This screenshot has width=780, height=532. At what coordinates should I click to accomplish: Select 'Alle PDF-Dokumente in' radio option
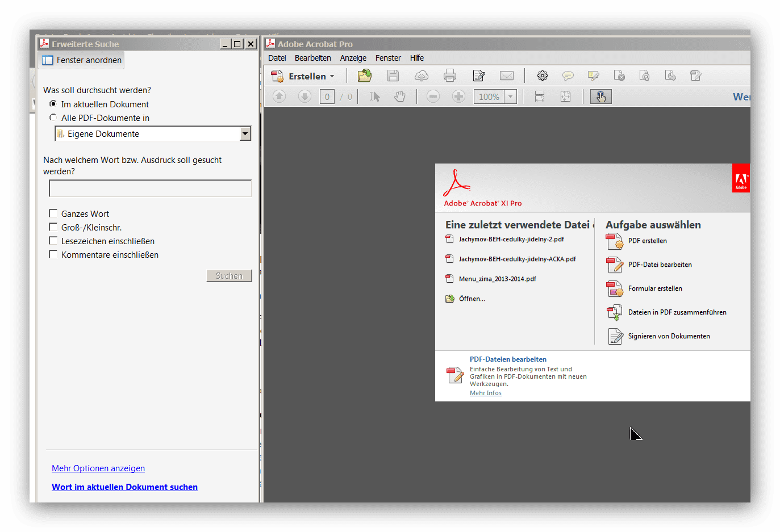(53, 118)
